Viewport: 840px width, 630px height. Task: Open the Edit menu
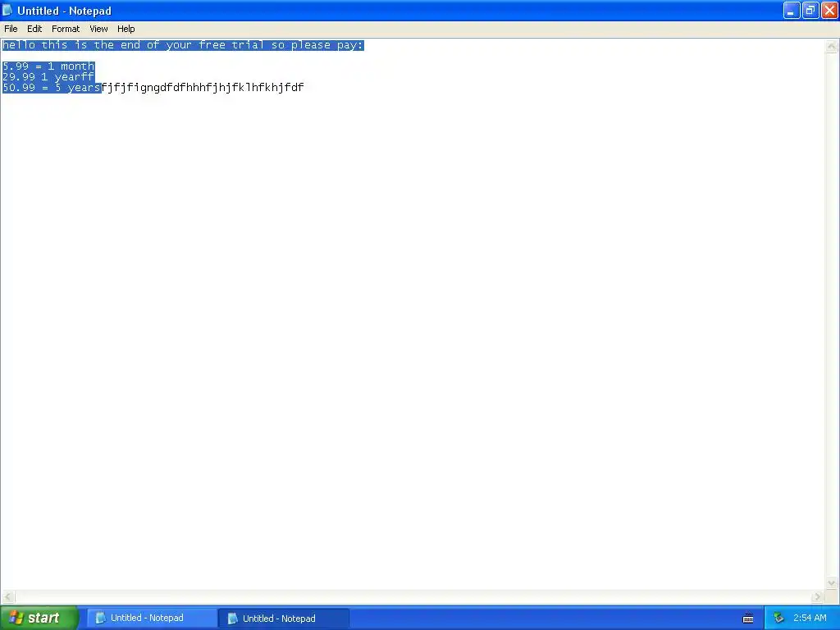pyautogui.click(x=34, y=29)
